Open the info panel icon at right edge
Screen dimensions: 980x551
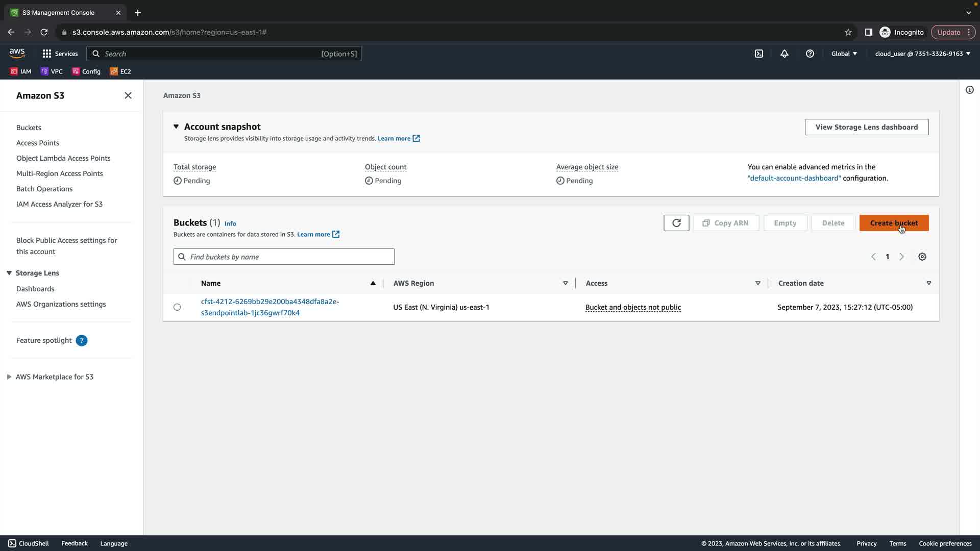(970, 90)
